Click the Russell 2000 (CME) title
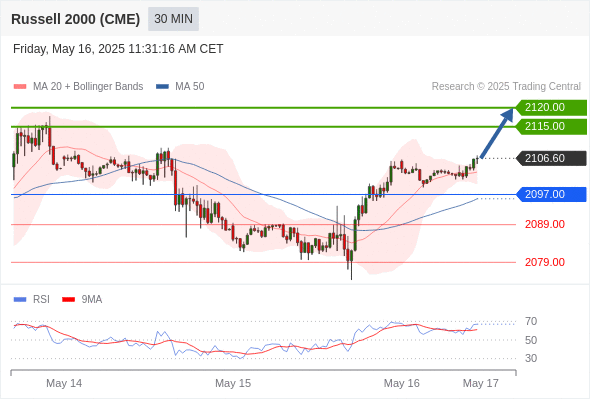 click(76, 19)
